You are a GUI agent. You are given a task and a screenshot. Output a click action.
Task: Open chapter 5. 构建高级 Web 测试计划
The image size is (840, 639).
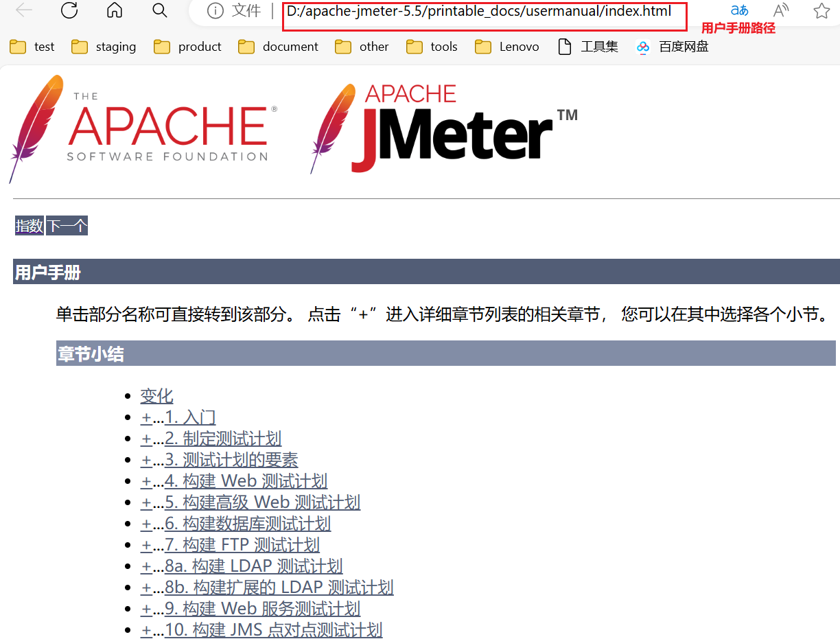(262, 502)
